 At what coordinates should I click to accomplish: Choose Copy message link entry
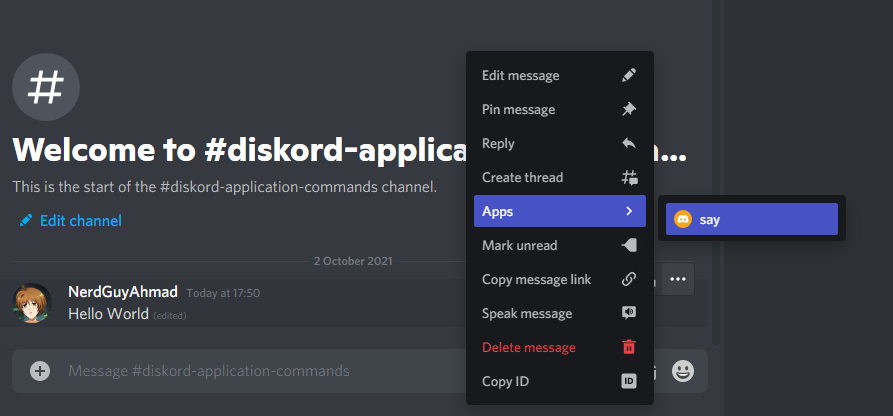click(560, 279)
